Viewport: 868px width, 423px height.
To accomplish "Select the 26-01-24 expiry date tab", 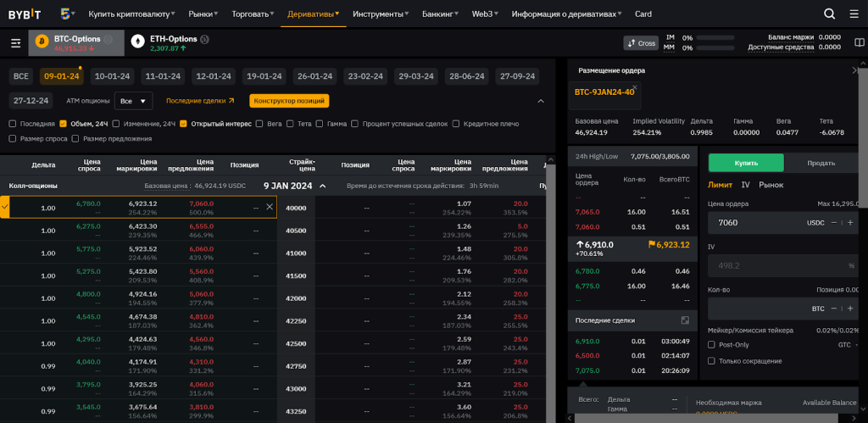I will pyautogui.click(x=314, y=76).
